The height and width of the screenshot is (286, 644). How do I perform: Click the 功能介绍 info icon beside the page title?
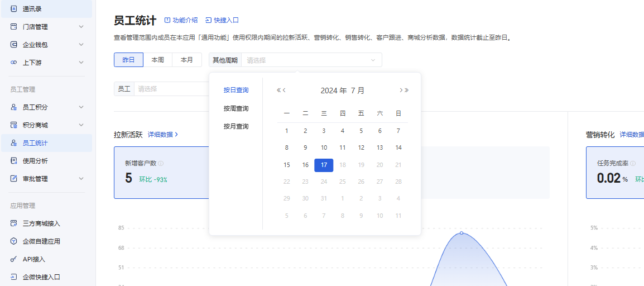pyautogui.click(x=167, y=20)
